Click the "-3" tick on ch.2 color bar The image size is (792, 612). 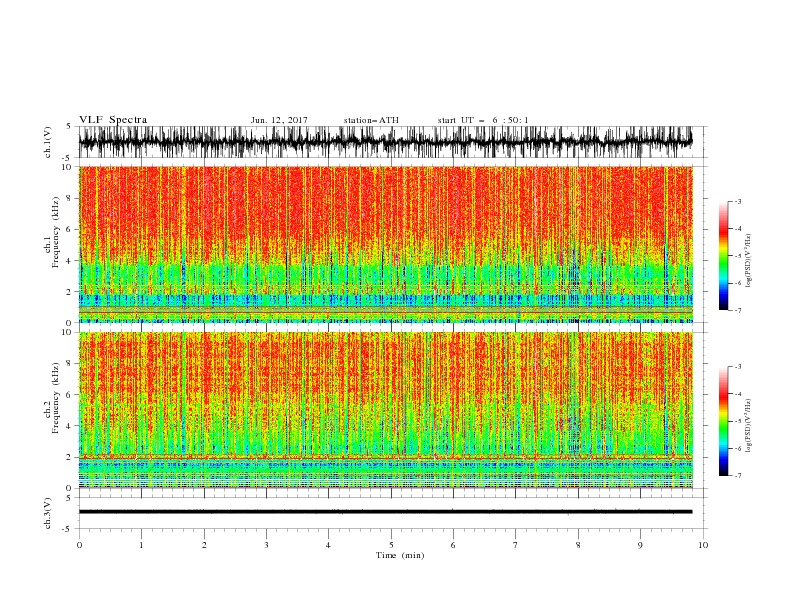coord(738,367)
